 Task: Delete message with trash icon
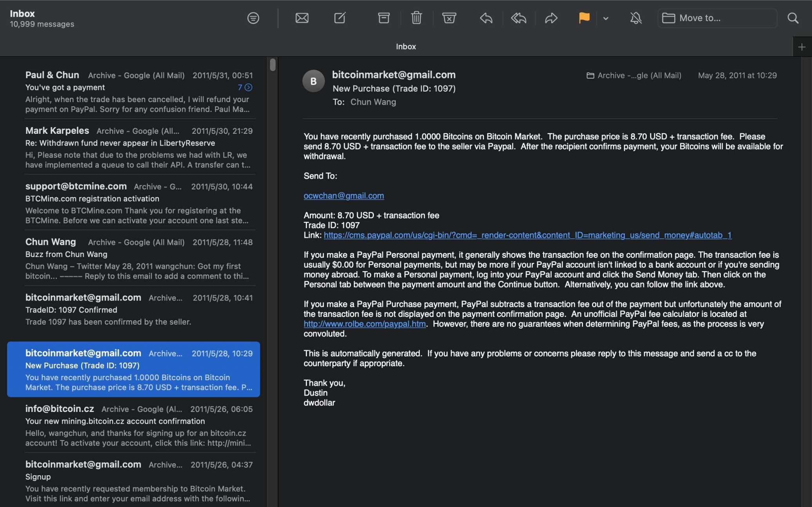tap(416, 18)
